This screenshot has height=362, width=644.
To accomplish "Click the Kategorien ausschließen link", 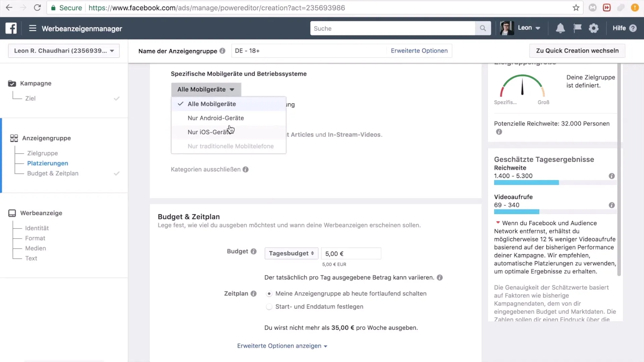I will point(206,170).
